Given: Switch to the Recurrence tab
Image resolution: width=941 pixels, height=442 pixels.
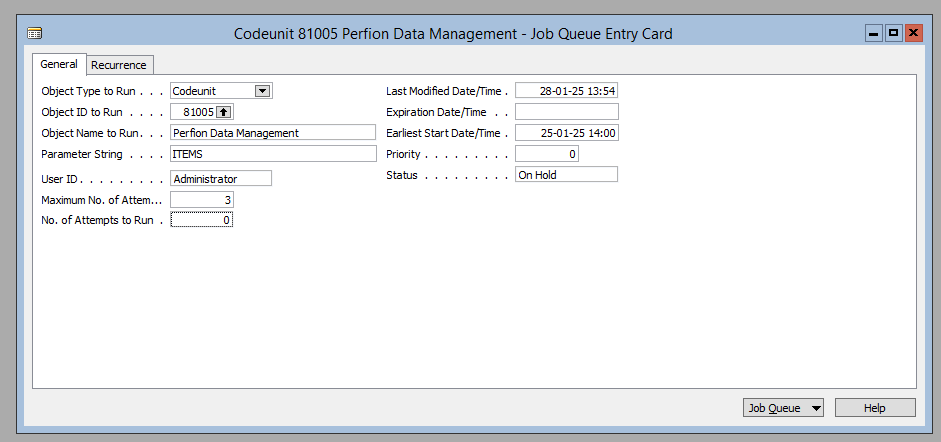Looking at the screenshot, I should click(119, 65).
